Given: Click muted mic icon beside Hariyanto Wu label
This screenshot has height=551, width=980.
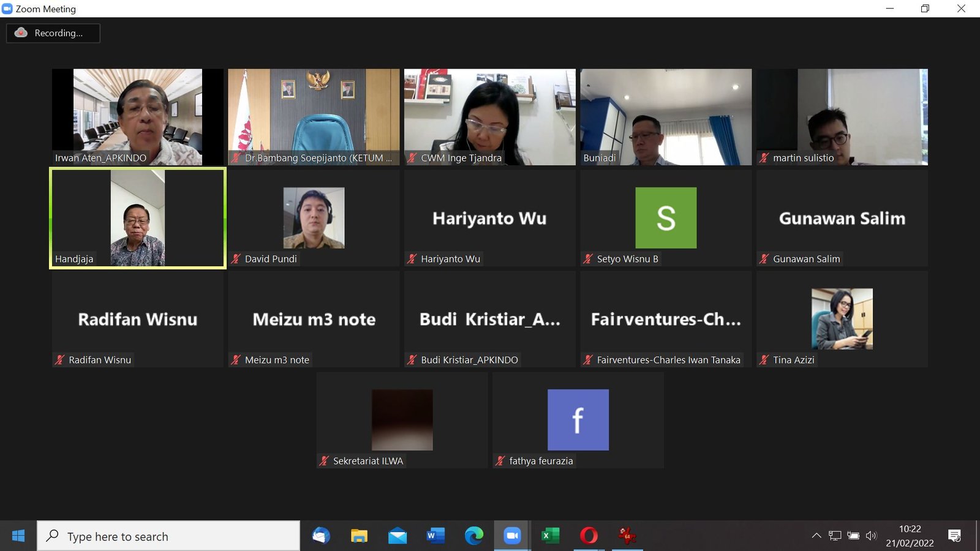Looking at the screenshot, I should tap(412, 259).
